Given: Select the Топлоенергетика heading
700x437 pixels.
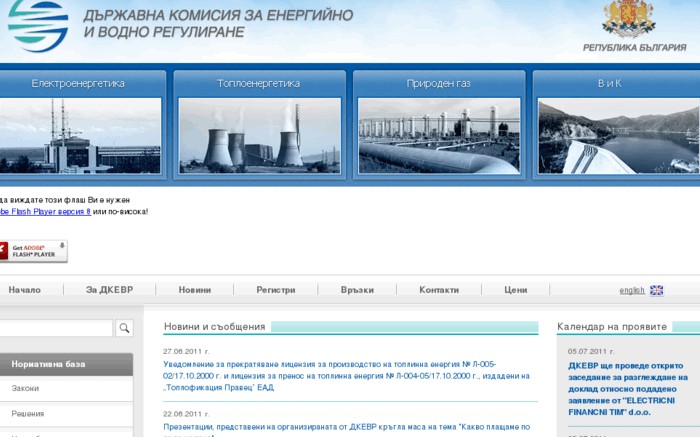Looking at the screenshot, I should pyautogui.click(x=258, y=83).
